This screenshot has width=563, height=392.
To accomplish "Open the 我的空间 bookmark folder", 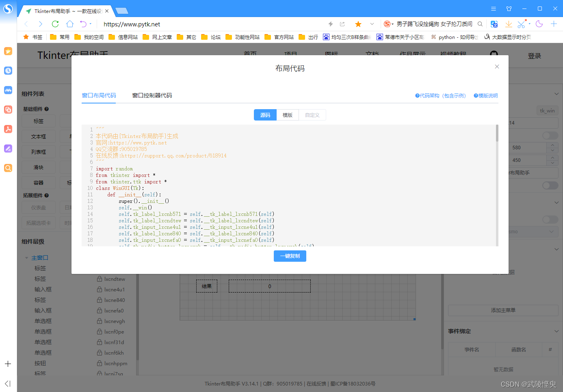I will pos(89,37).
